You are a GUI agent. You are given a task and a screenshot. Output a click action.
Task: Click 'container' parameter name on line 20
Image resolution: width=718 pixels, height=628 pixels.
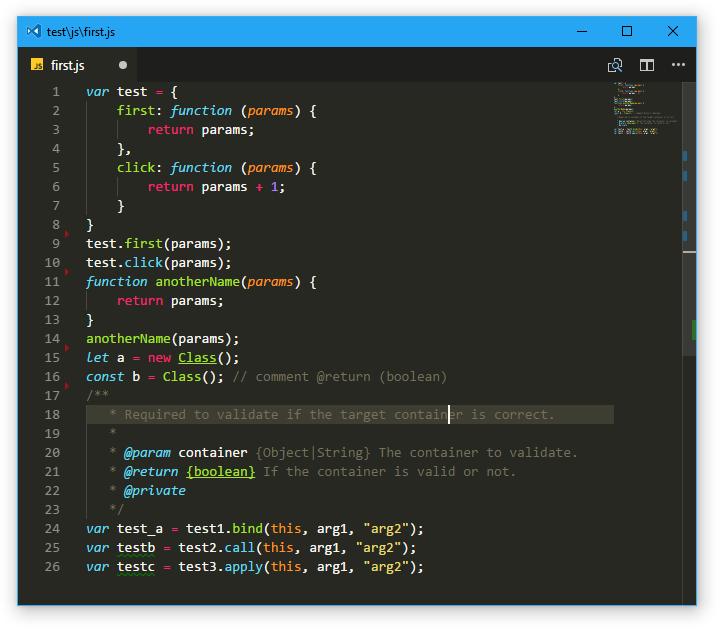click(x=213, y=453)
